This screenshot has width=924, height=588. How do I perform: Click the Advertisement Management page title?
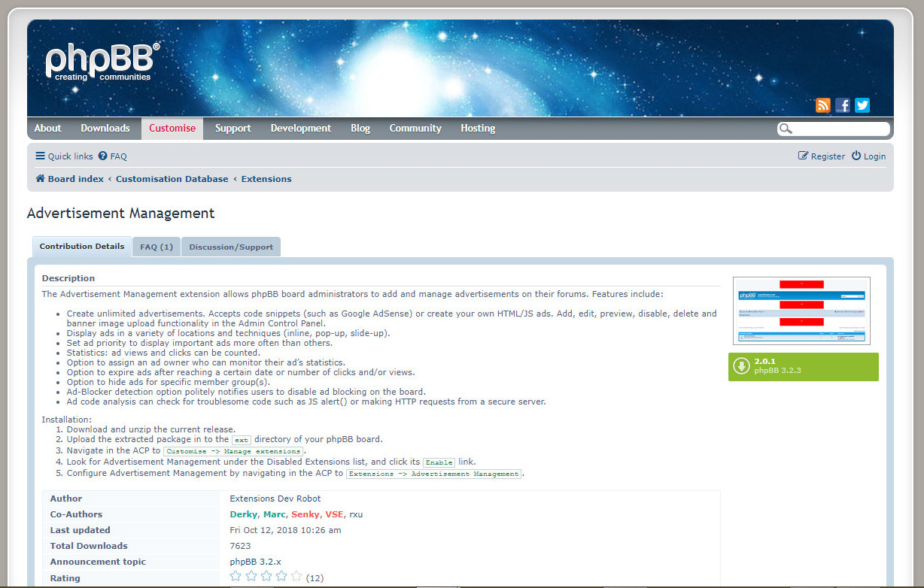[x=120, y=214]
